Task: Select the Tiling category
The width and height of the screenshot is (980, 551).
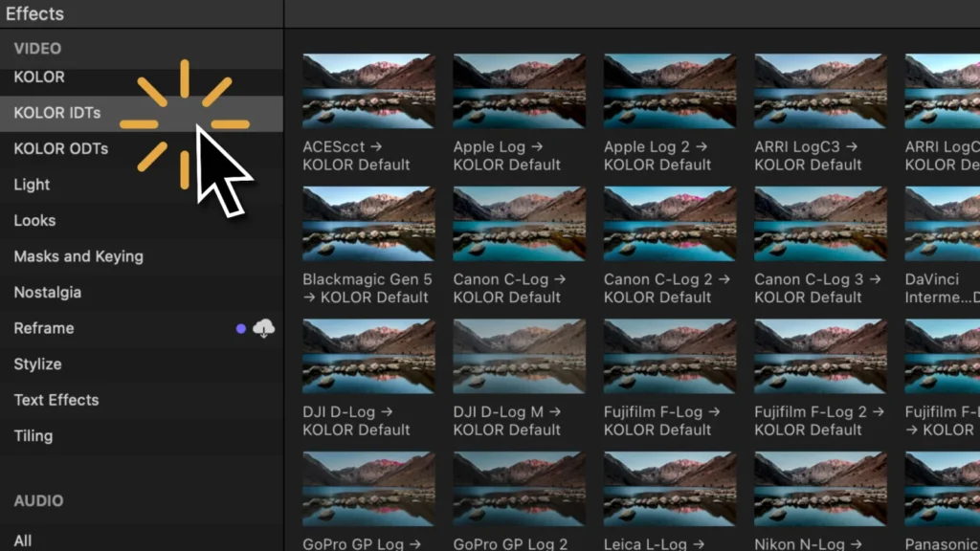Action: pyautogui.click(x=142, y=436)
